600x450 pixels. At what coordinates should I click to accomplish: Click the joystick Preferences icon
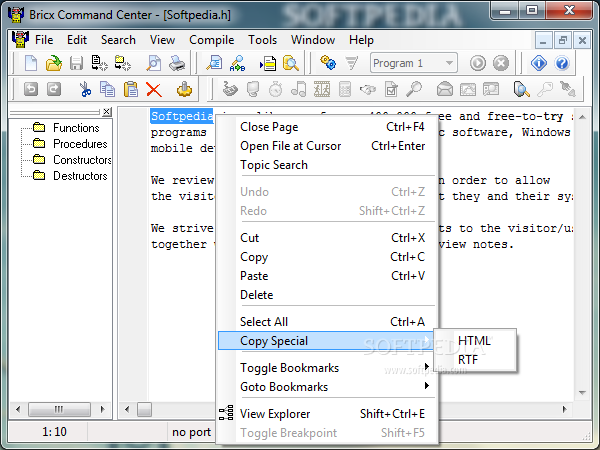tap(184, 90)
